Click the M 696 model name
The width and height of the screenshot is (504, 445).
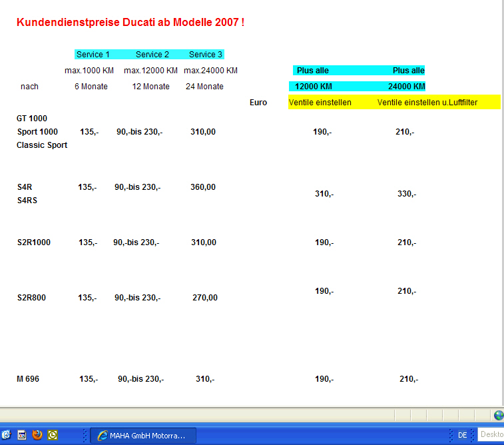(28, 379)
